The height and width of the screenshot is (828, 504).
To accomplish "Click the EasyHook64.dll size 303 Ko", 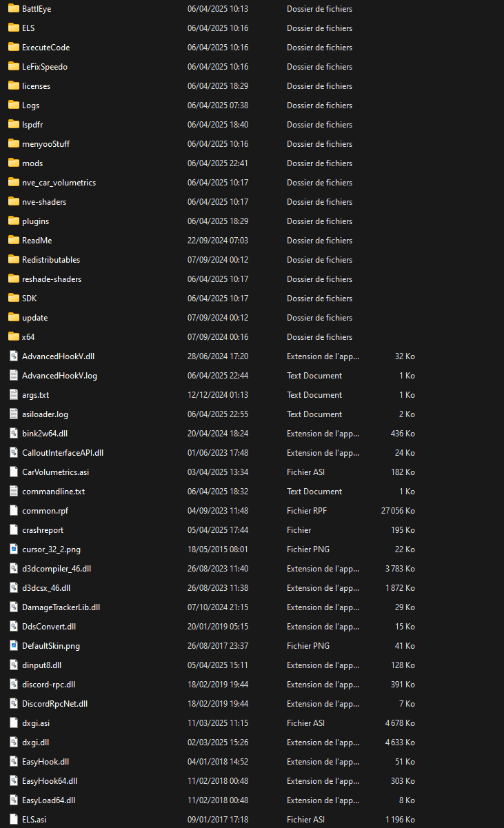I will coord(403,781).
